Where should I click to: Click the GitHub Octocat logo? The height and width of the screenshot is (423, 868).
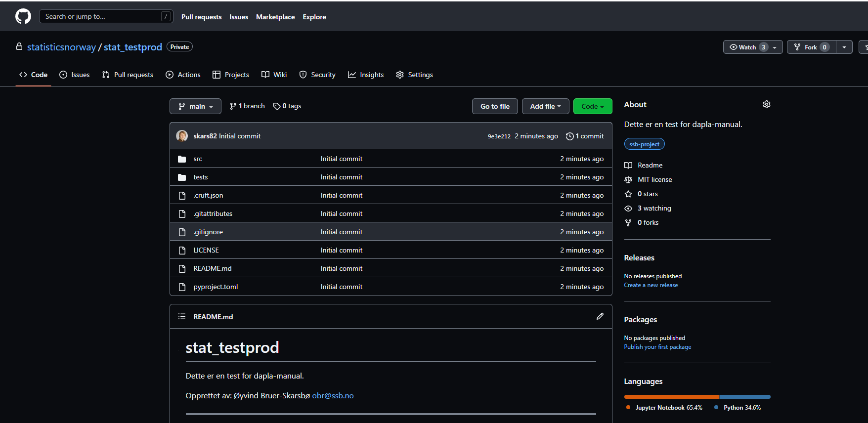[23, 16]
